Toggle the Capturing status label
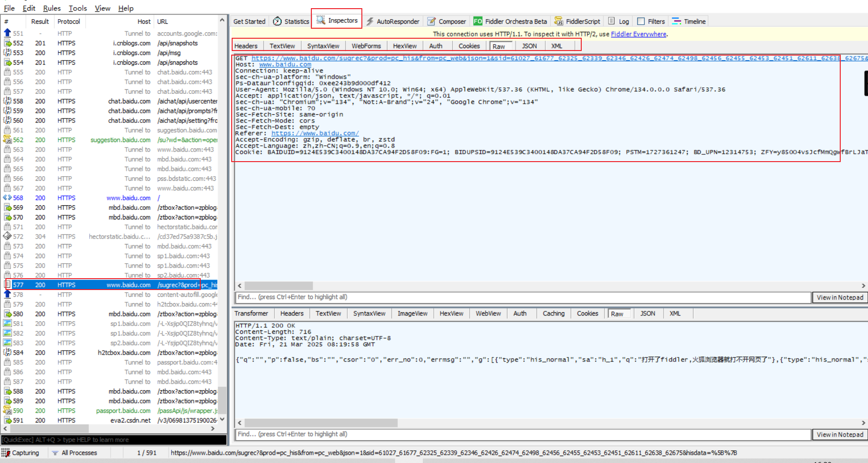Viewport: 868px width, 463px height. click(x=25, y=453)
